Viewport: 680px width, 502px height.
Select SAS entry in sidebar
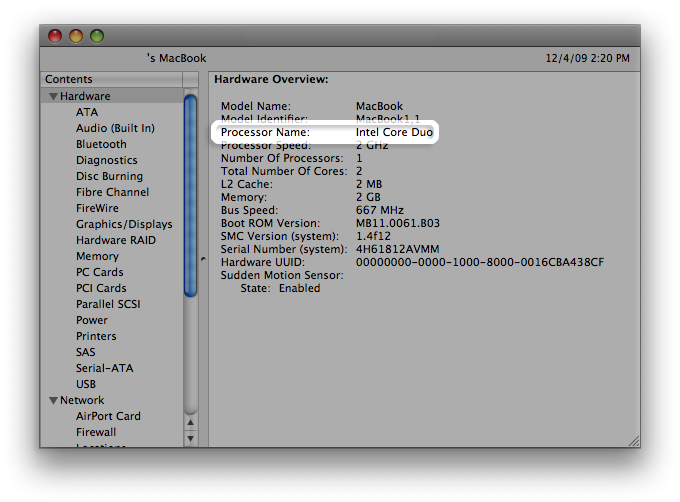point(85,352)
